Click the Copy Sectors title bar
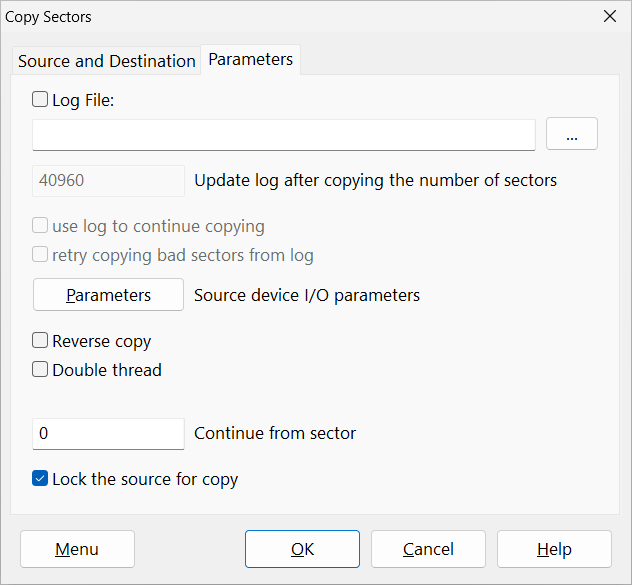Viewport: 632px width, 585px height. click(x=300, y=16)
